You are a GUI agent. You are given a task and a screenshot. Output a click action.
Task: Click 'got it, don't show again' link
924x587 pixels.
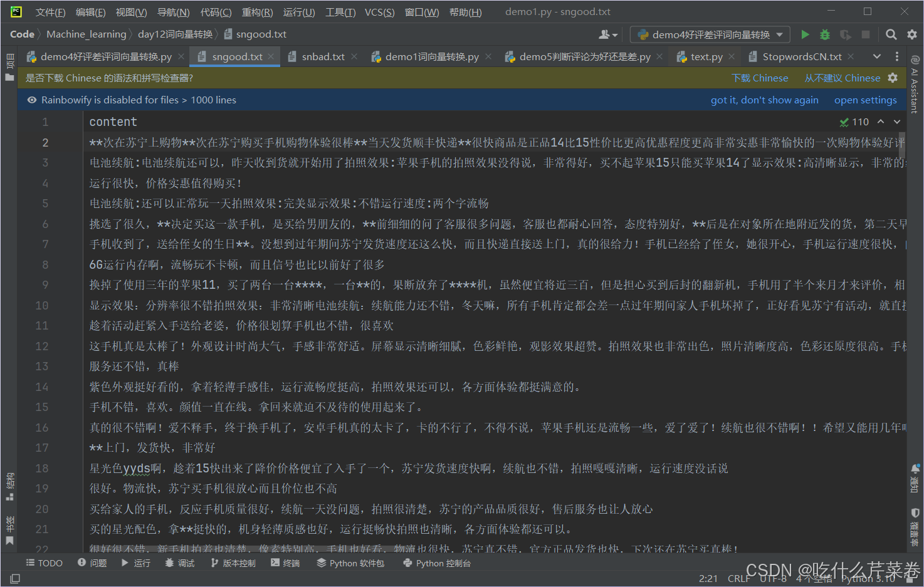764,100
